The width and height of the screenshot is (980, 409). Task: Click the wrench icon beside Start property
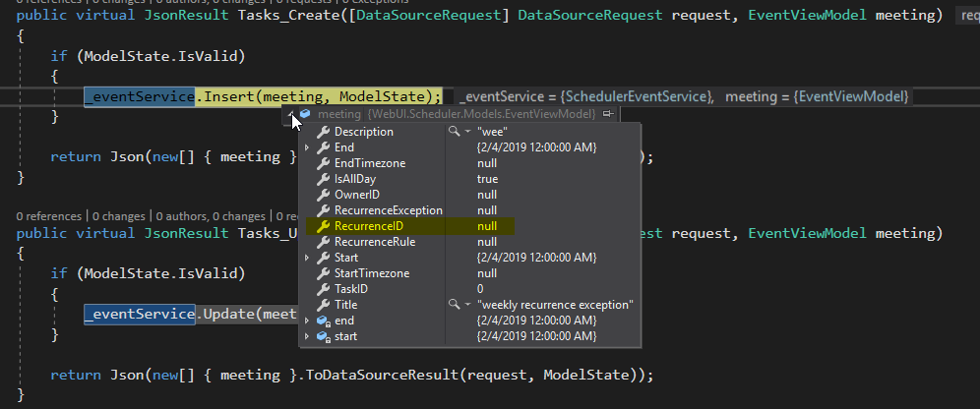click(323, 258)
